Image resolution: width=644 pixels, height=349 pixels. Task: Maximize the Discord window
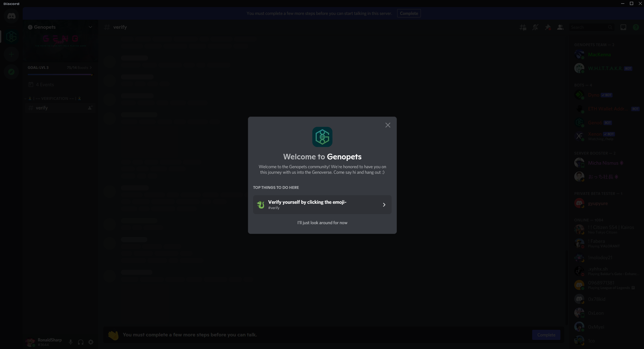tap(631, 4)
